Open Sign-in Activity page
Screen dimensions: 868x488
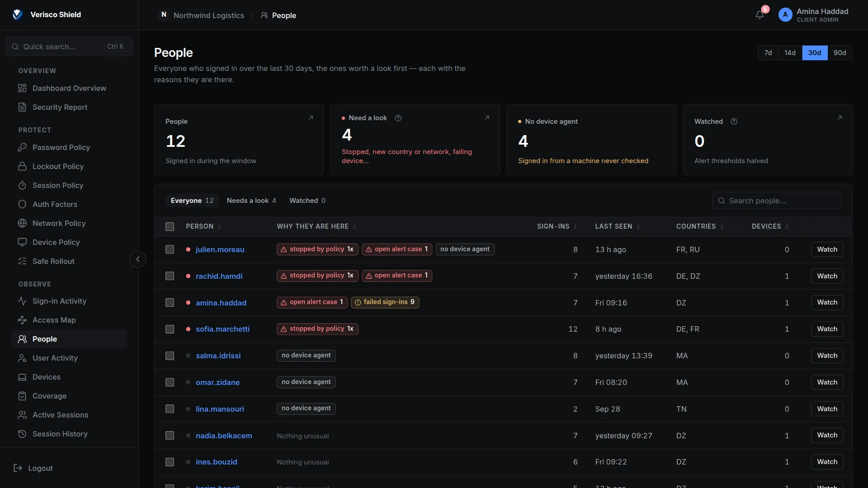(69, 301)
